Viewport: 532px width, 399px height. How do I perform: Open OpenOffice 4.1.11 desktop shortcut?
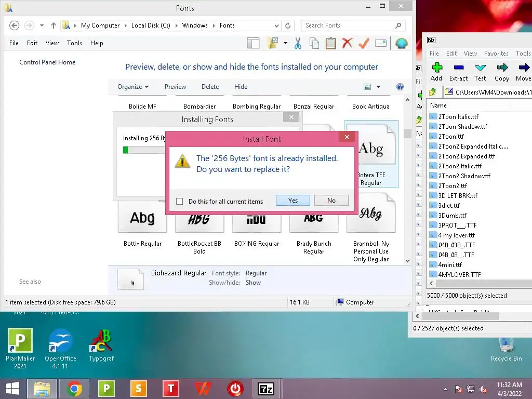pyautogui.click(x=60, y=348)
